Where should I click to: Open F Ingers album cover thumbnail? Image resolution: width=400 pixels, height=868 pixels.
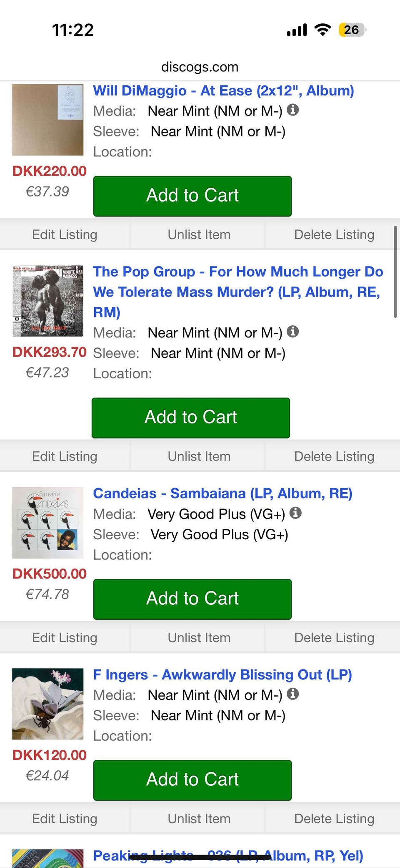click(48, 704)
